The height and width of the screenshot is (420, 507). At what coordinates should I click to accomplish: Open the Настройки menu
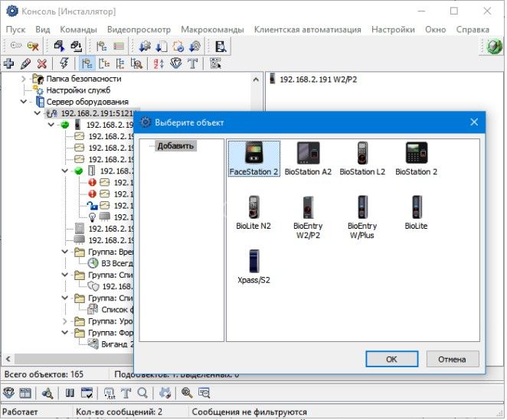393,29
